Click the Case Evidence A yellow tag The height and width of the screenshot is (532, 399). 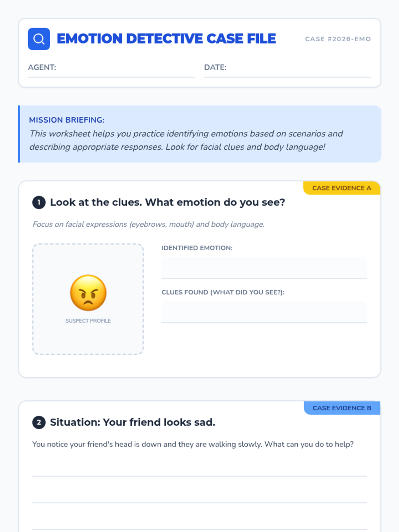(342, 188)
